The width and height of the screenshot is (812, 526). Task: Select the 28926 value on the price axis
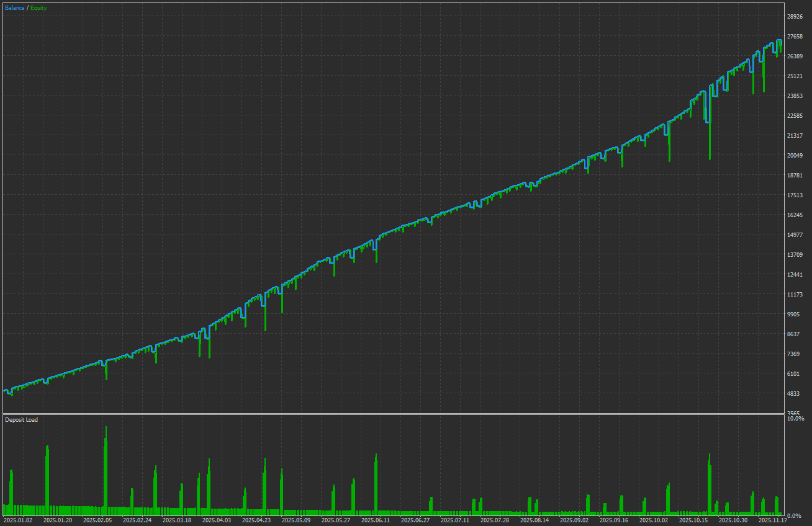click(795, 17)
